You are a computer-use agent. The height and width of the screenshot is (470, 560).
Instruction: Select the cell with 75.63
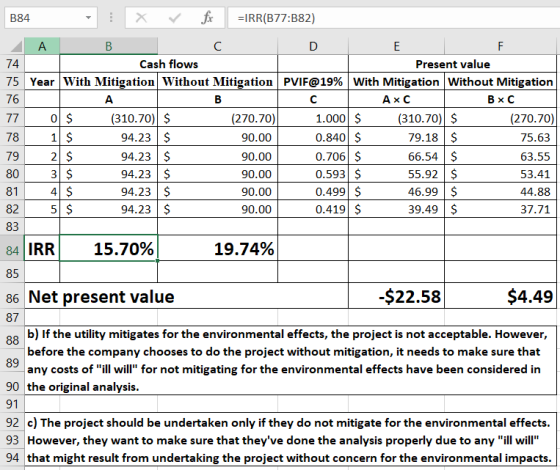pyautogui.click(x=500, y=137)
